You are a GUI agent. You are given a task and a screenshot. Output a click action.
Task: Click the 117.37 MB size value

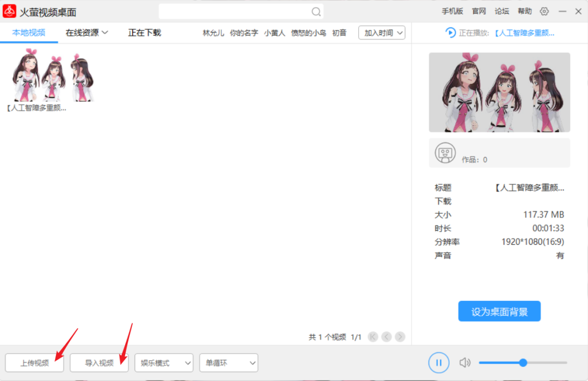point(544,215)
